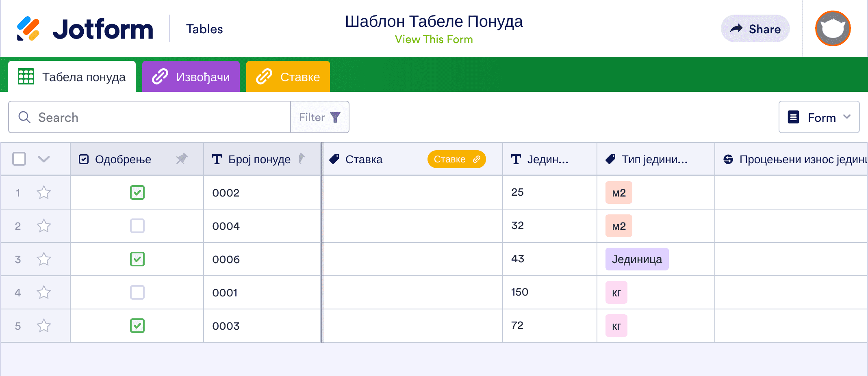Click the pin icon on Одобрење column header
868x376 pixels.
(182, 159)
